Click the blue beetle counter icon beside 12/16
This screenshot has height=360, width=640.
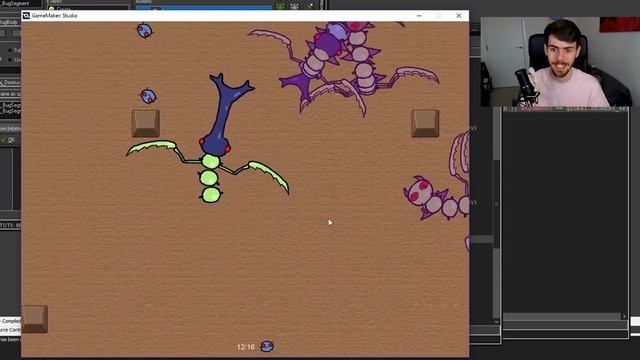click(267, 347)
